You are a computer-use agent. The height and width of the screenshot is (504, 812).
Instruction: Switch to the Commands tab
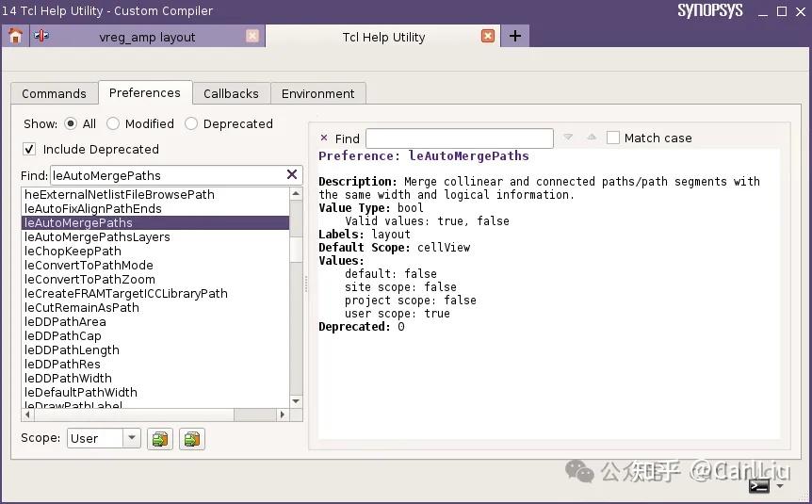coord(54,93)
